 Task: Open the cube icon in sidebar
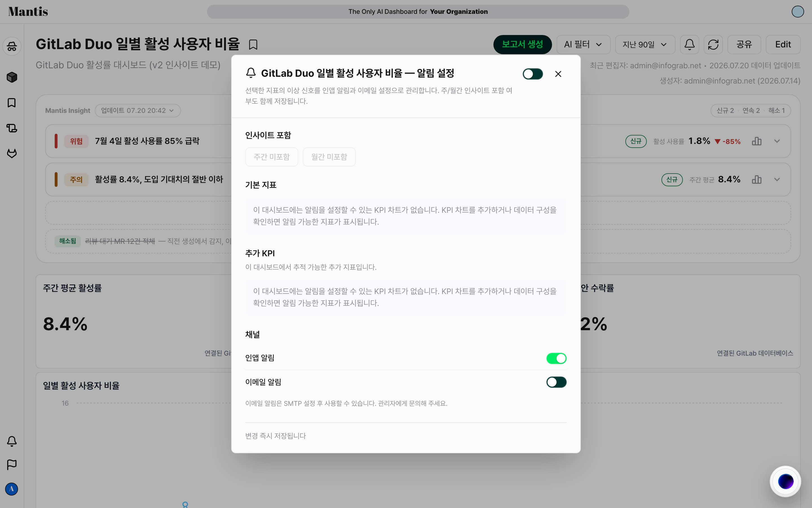click(12, 77)
